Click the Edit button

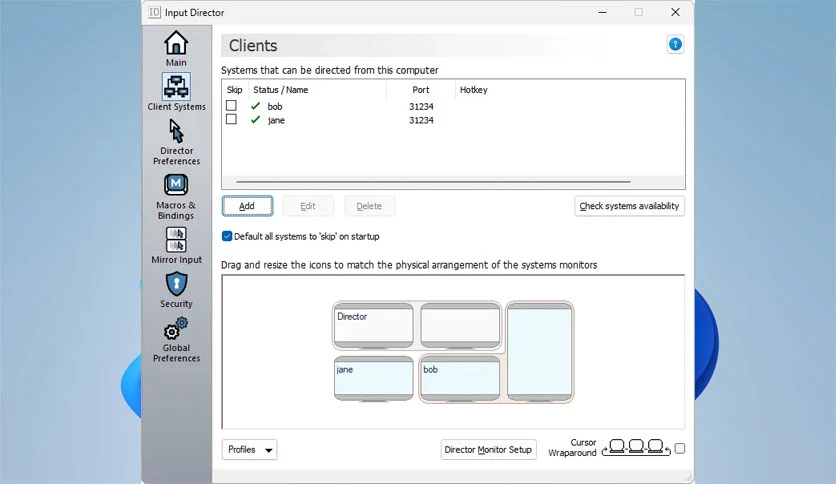point(308,206)
